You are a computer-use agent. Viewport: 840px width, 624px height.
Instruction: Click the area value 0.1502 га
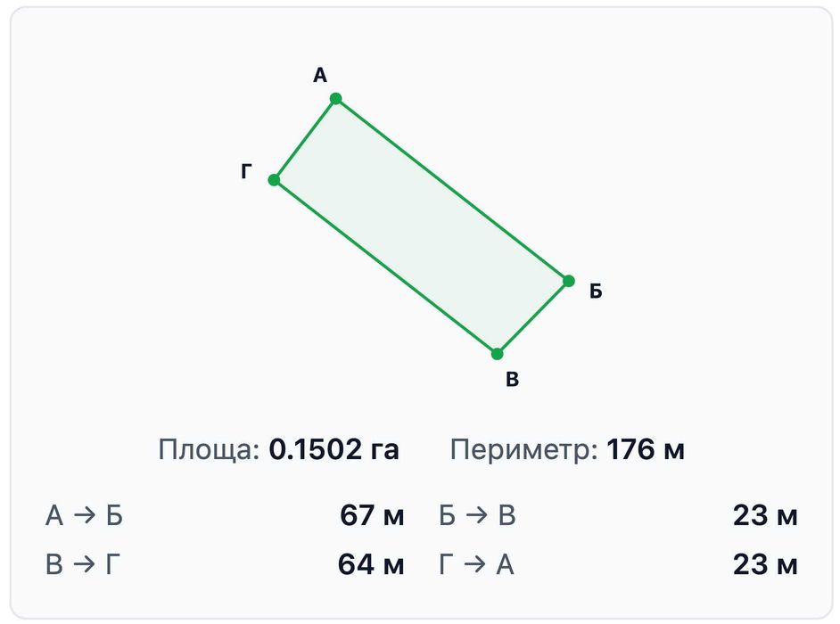point(334,449)
